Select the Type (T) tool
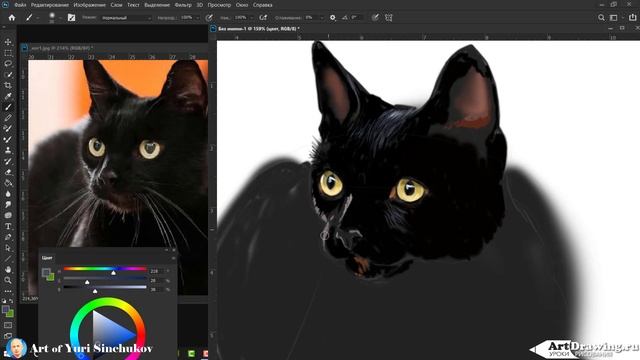640x360 pixels. (8, 226)
